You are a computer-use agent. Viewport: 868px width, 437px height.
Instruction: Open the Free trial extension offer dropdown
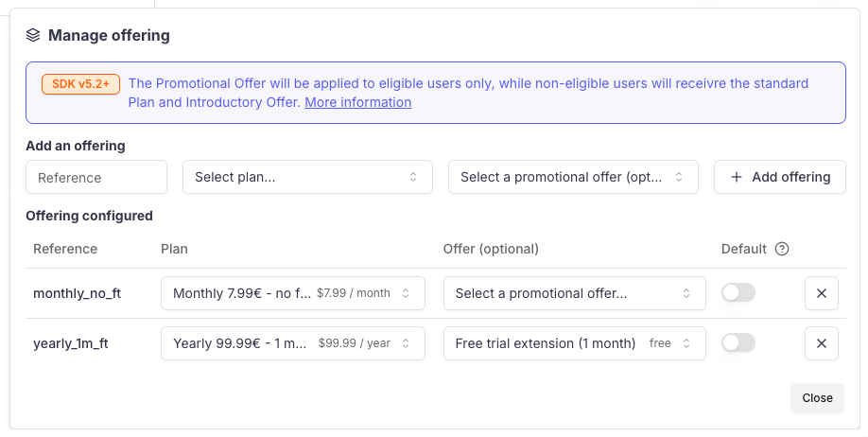(x=574, y=343)
